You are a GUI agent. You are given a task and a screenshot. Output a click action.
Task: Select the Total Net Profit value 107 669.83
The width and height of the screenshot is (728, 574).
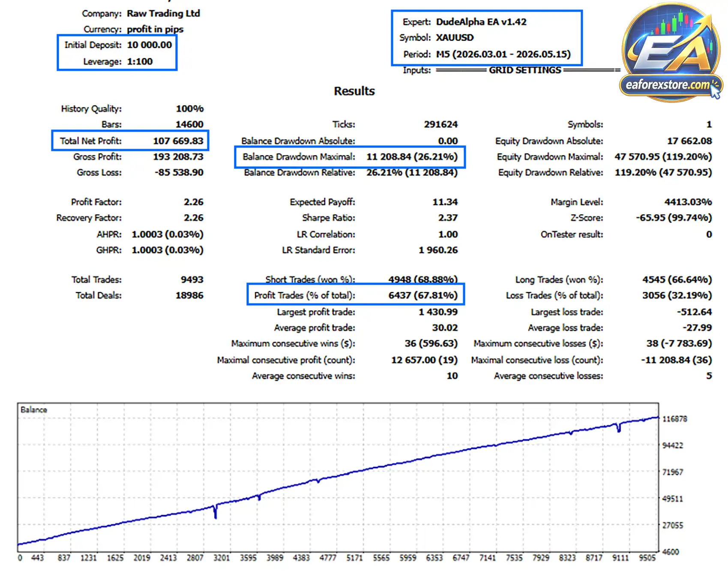[x=178, y=141]
